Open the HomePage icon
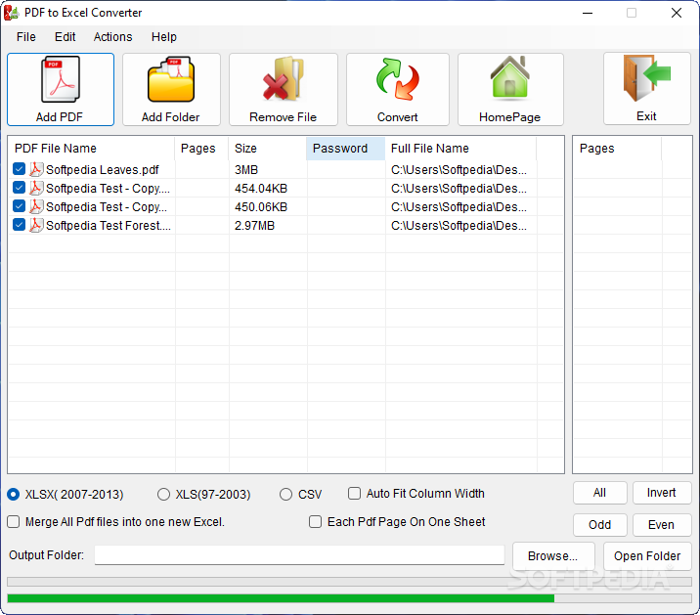This screenshot has height=615, width=700. 509,77
